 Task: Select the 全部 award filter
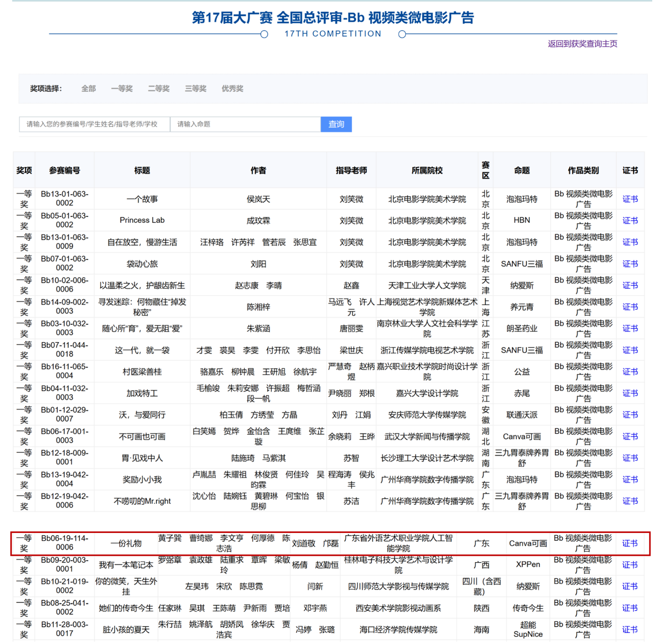click(x=88, y=89)
